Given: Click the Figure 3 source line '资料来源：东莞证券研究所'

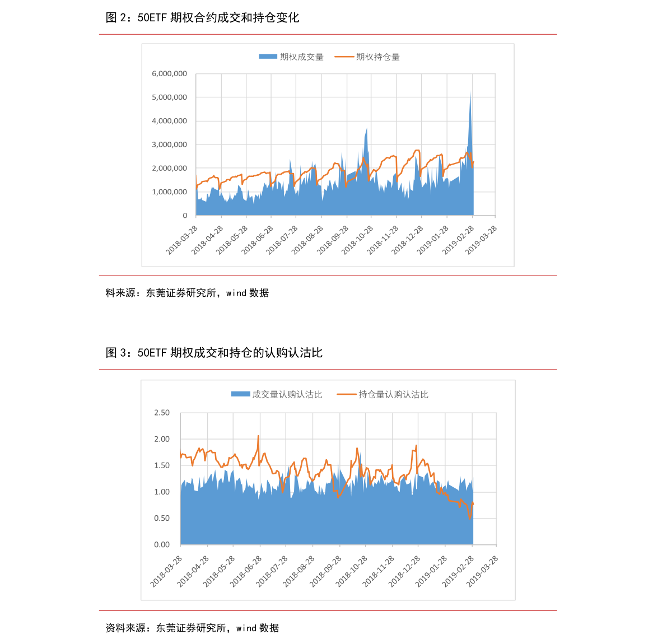Looking at the screenshot, I should tap(166, 628).
